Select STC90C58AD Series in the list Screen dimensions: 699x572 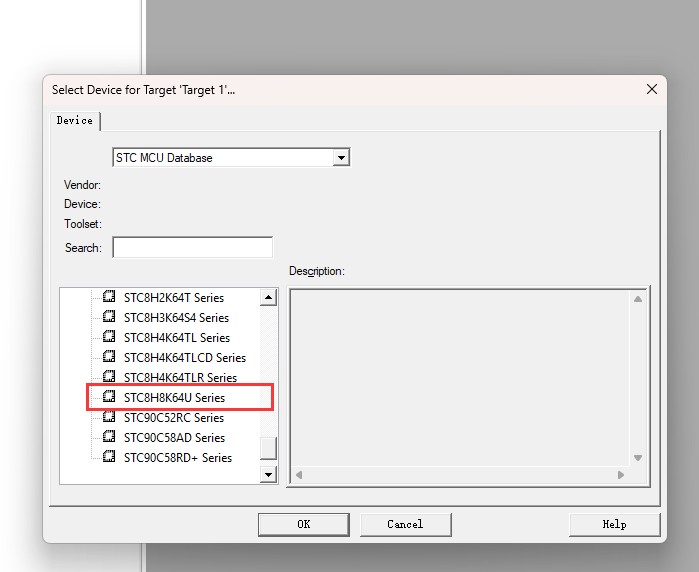click(x=174, y=438)
